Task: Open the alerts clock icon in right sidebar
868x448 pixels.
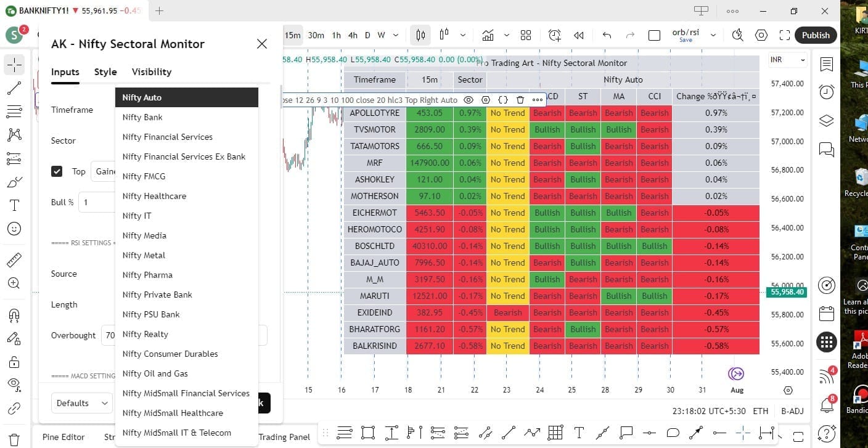Action: pyautogui.click(x=827, y=92)
